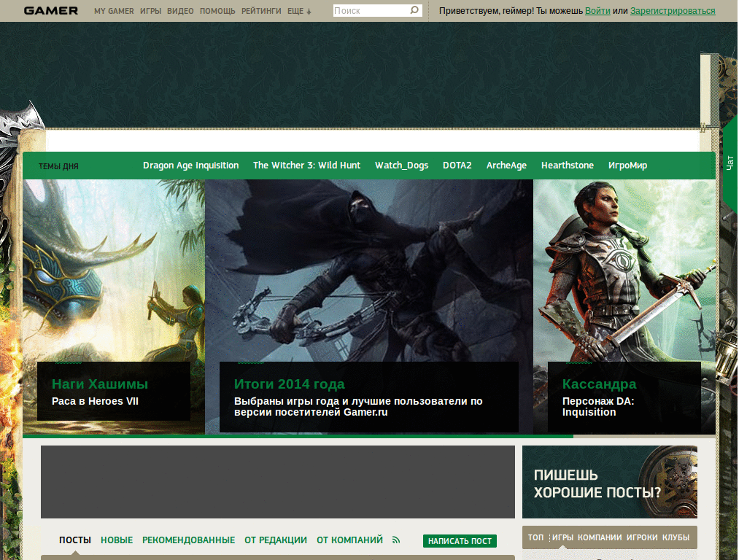Image resolution: width=747 pixels, height=560 pixels.
Task: Select the КОМПАНИИ tab in ТОП panel
Action: [600, 537]
